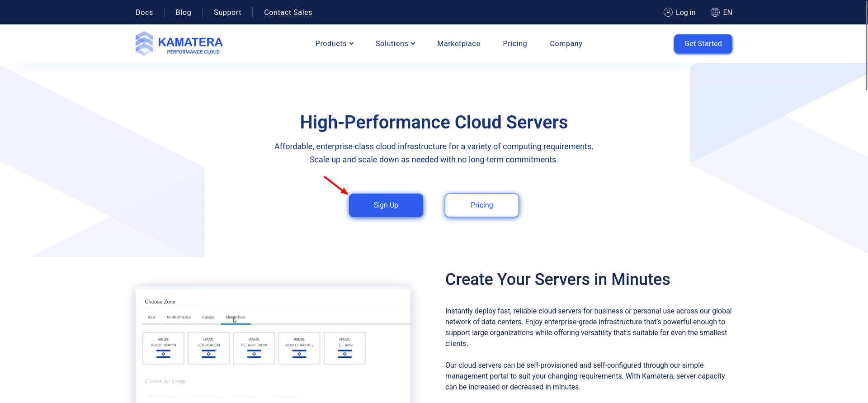Screen dimensions: 868x403
Task: Click the heading "High-Performance Cloud Servers"
Action: point(434,122)
